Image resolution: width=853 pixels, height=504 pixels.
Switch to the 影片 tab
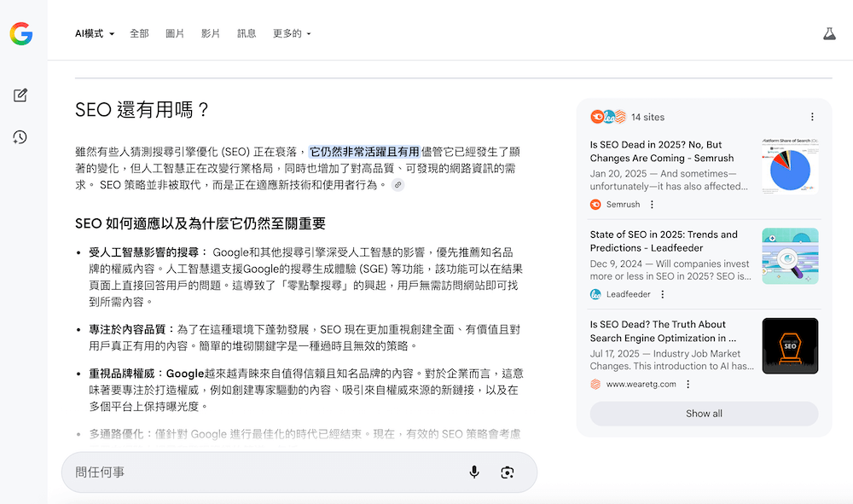[211, 34]
